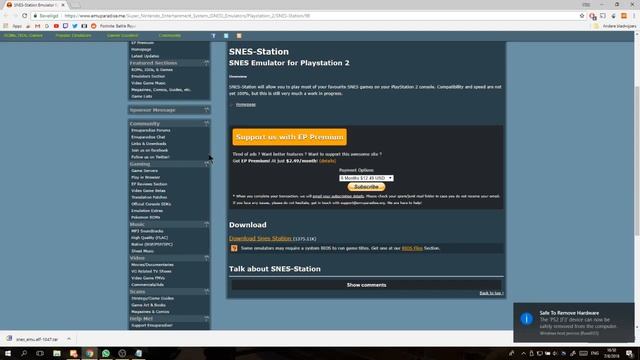Click the Subscribe button
This screenshot has height=360, width=640.
[366, 187]
